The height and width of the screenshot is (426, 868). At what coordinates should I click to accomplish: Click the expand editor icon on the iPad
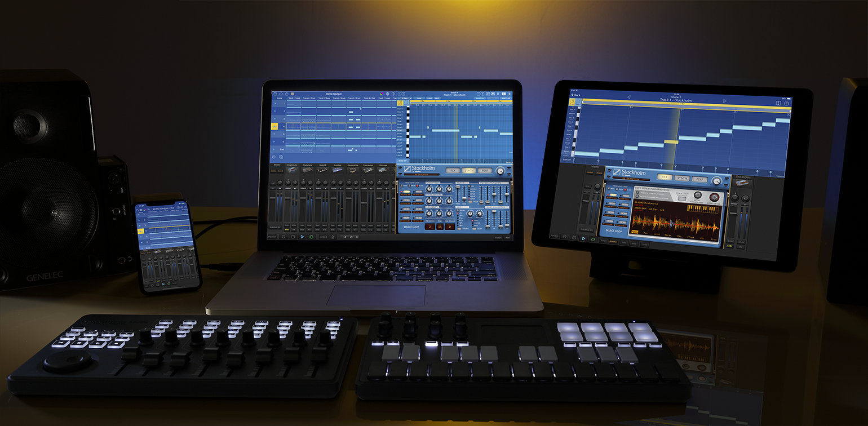click(x=778, y=103)
